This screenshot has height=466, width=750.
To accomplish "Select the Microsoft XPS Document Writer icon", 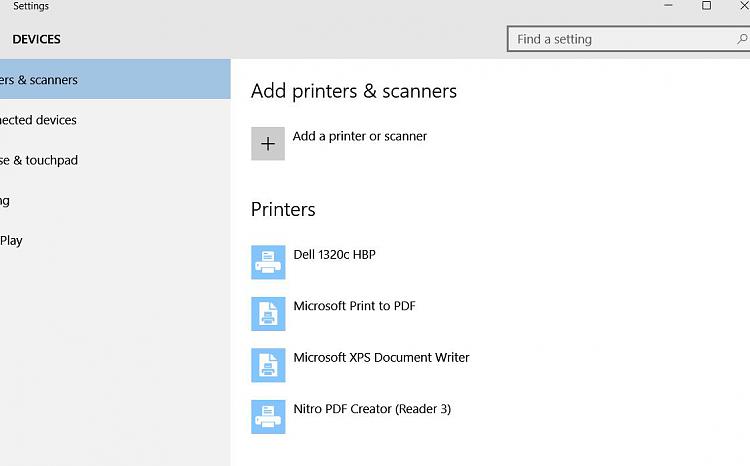I will [268, 365].
